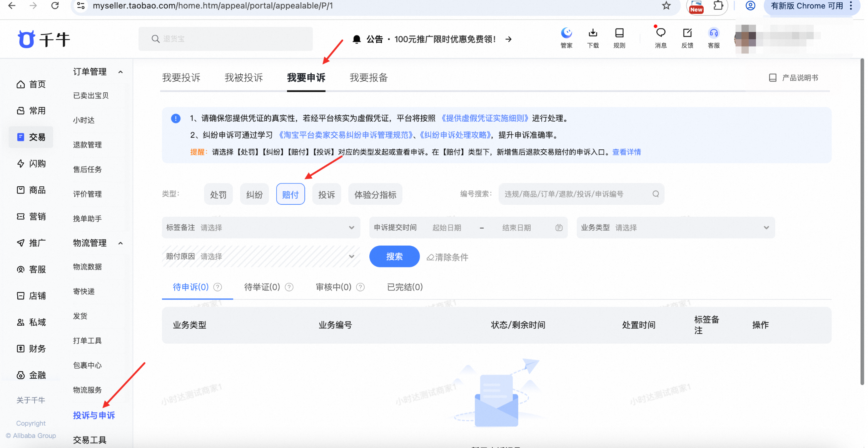Click the top search box

coord(225,39)
